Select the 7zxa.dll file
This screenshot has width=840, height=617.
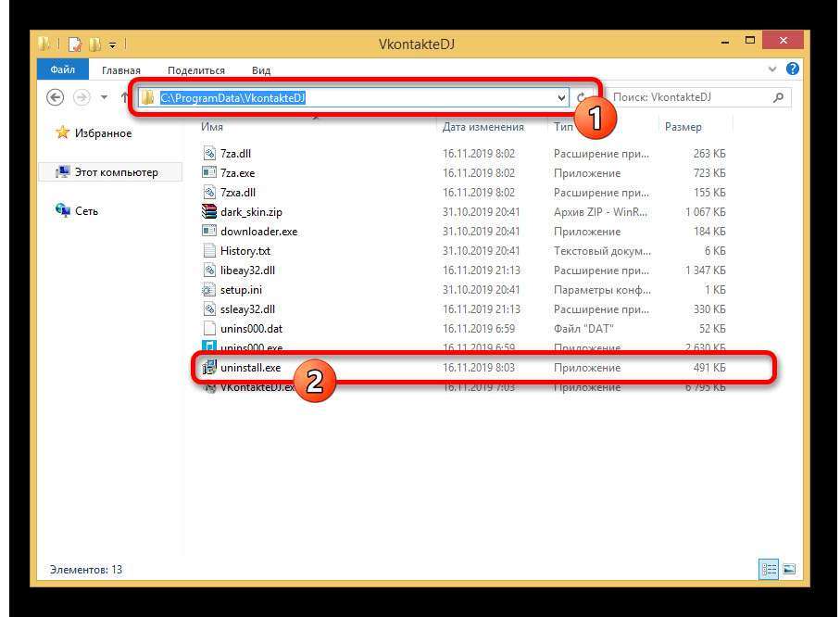click(238, 193)
